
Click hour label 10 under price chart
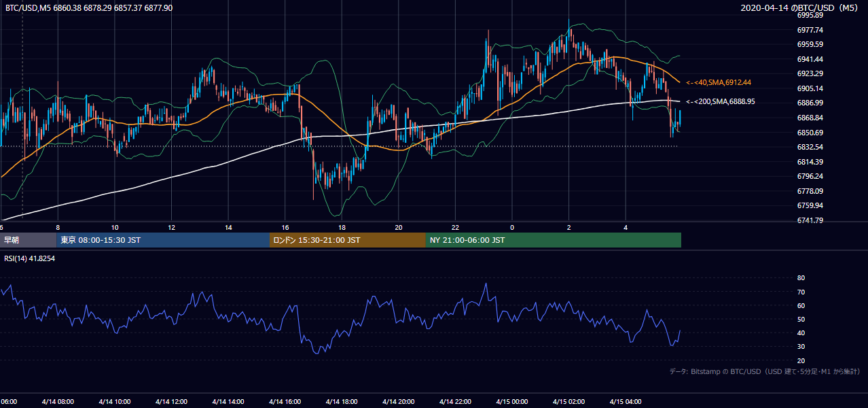115,227
